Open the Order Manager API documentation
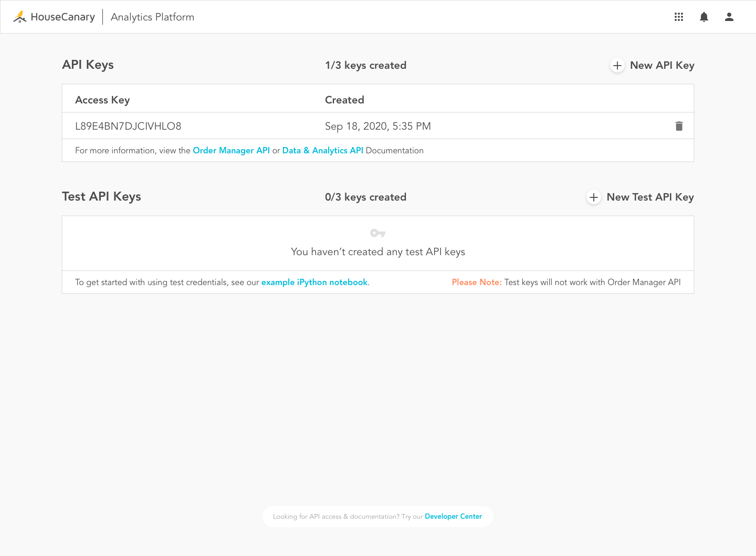This screenshot has width=756, height=556. click(x=232, y=150)
